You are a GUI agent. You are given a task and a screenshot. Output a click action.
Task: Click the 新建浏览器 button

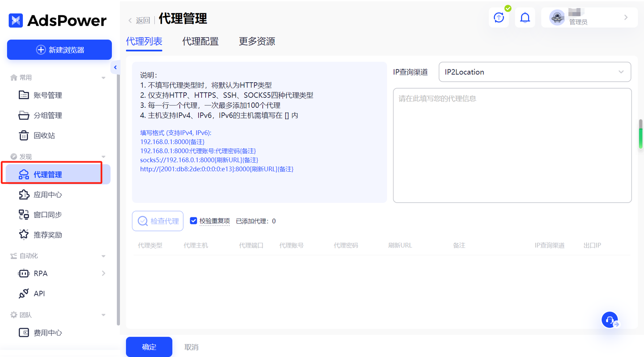click(59, 49)
